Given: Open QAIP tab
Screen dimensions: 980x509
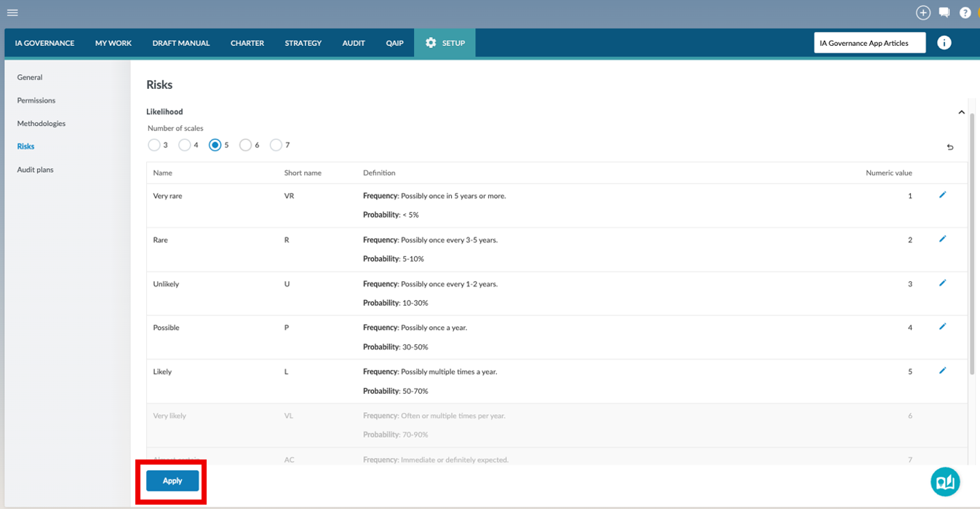Looking at the screenshot, I should click(x=394, y=43).
